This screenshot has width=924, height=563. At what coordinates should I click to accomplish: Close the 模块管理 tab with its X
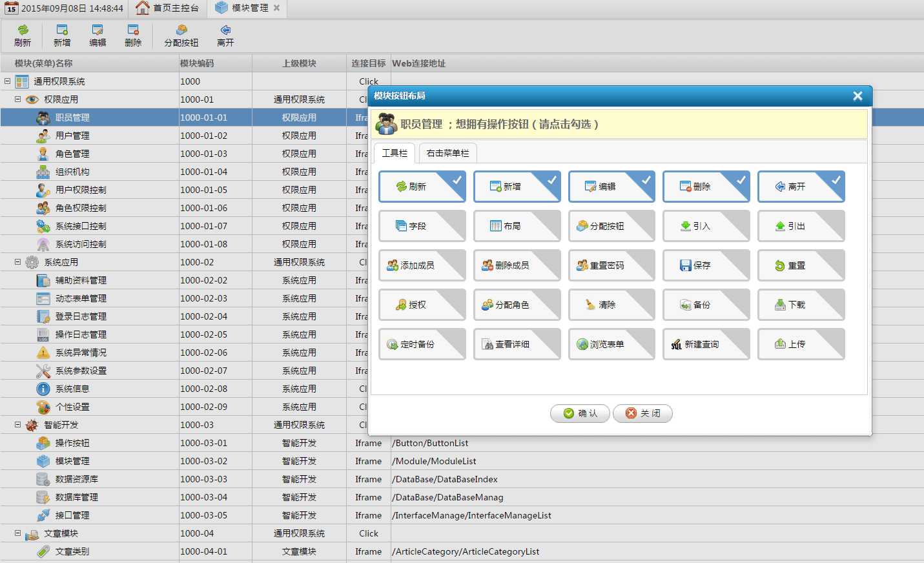[x=276, y=8]
